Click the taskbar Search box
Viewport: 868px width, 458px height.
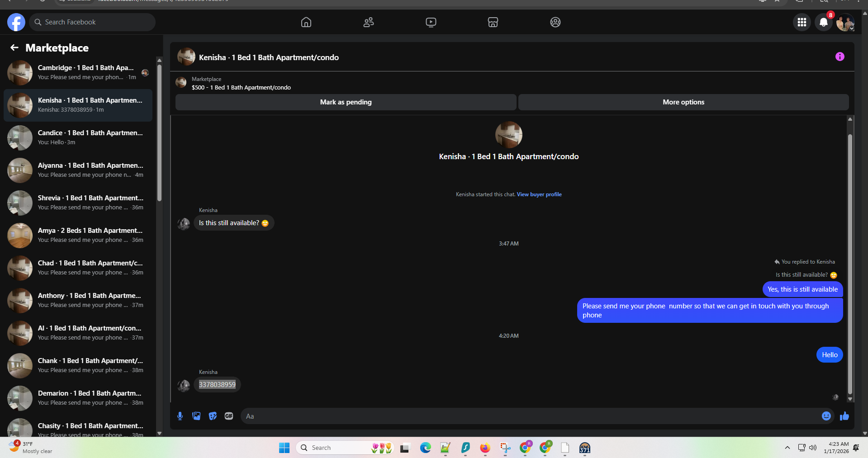click(345, 448)
